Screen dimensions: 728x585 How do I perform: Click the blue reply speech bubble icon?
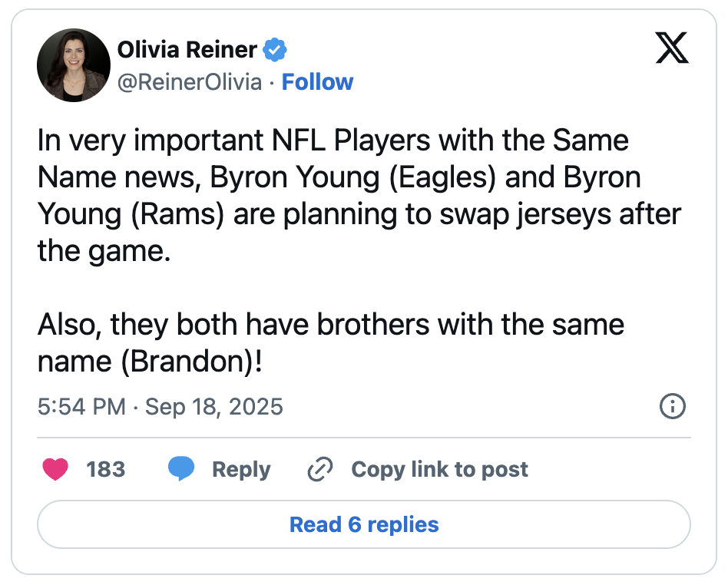pos(181,469)
